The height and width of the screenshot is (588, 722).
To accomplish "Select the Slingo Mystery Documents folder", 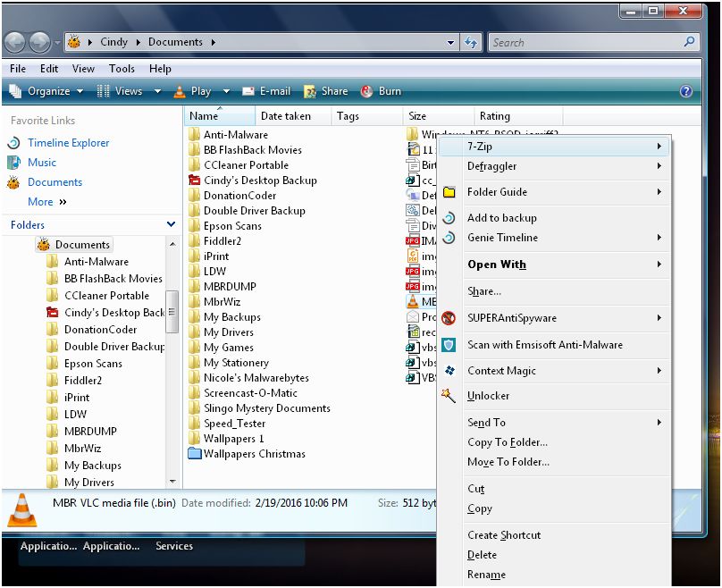I will click(x=266, y=408).
